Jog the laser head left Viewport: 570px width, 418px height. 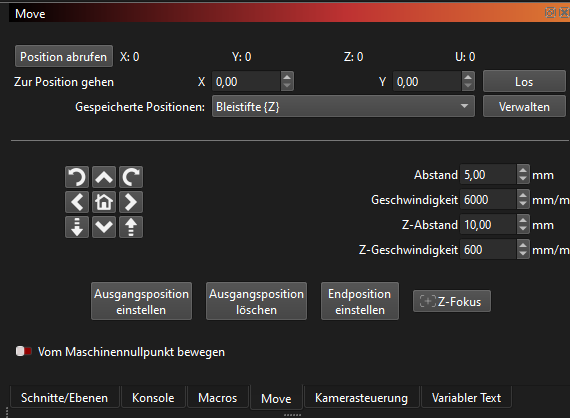77,202
